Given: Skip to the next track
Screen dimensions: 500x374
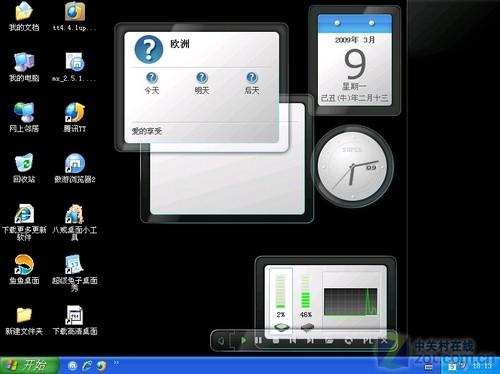Looking at the screenshot, I should click(310, 340).
